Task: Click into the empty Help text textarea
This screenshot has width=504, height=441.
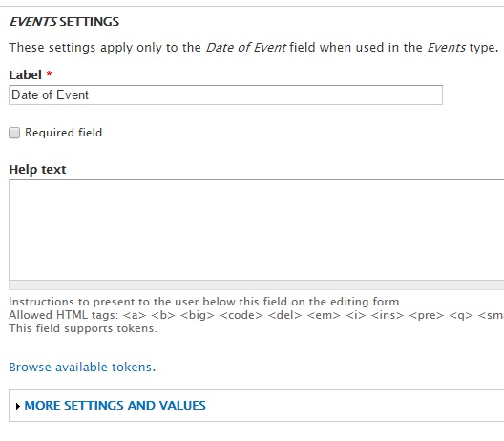Action: click(256, 230)
